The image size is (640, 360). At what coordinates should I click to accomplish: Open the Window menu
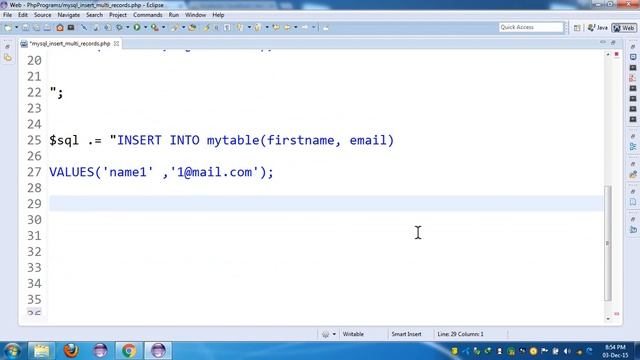pyautogui.click(x=195, y=15)
